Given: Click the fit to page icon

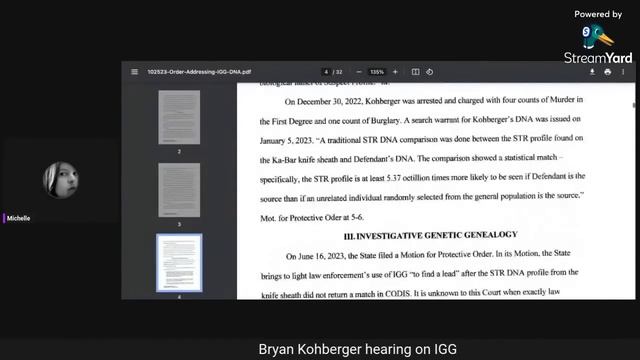Looking at the screenshot, I should pos(416,72).
